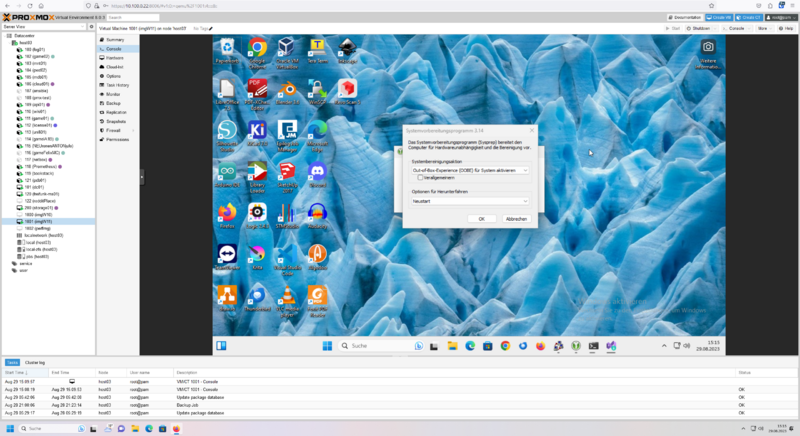
Task: Open Krita desktop shortcut
Action: point(257,257)
